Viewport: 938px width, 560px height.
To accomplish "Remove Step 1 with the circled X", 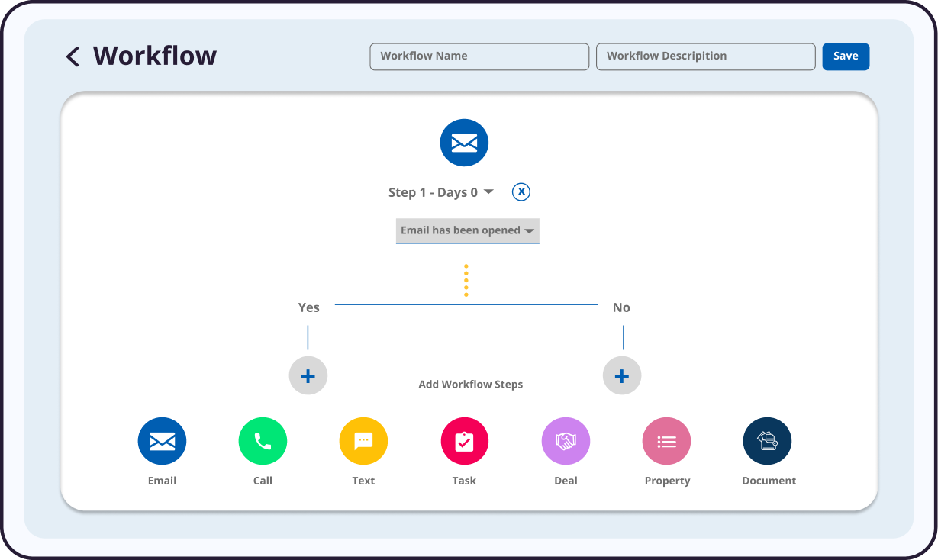I will (521, 191).
